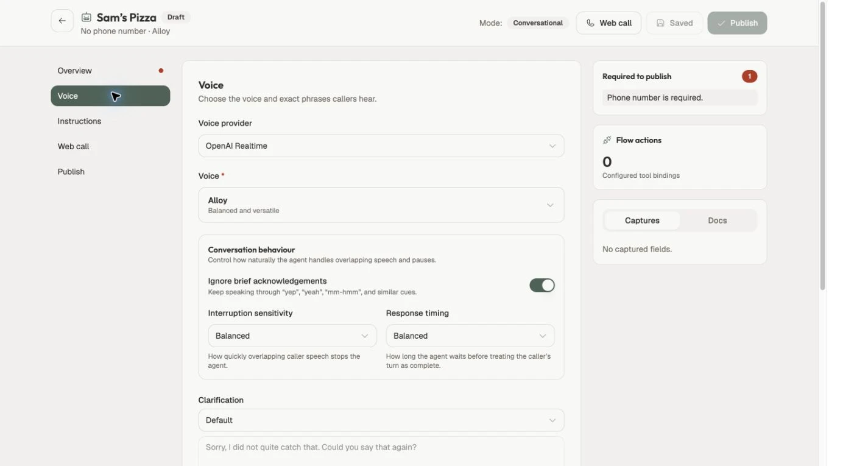Click the red Overview alert dot
868x466 pixels.
click(161, 71)
